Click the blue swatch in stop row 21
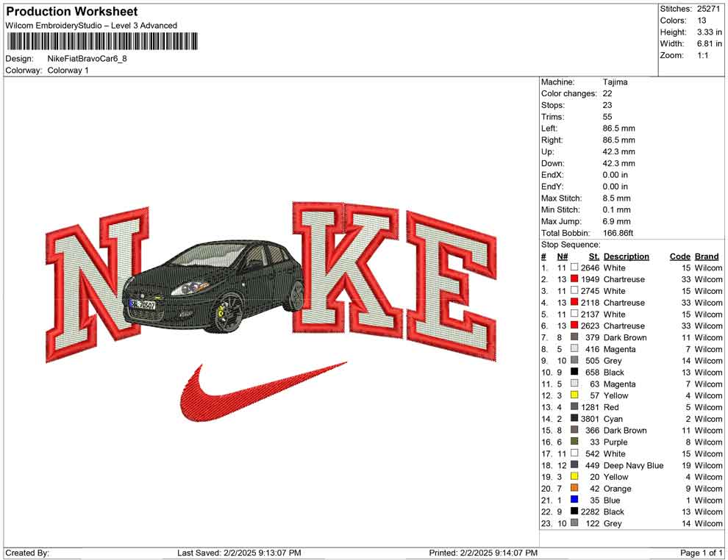The height and width of the screenshot is (560, 728). (x=574, y=500)
